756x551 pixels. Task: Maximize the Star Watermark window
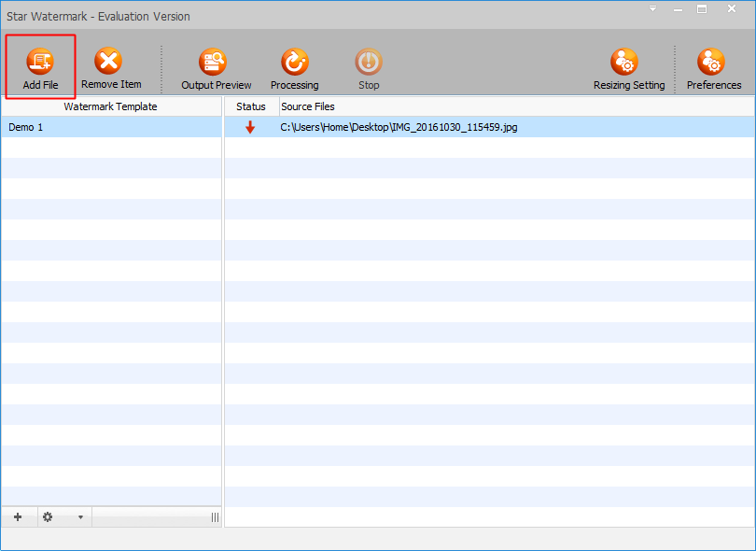click(x=702, y=9)
